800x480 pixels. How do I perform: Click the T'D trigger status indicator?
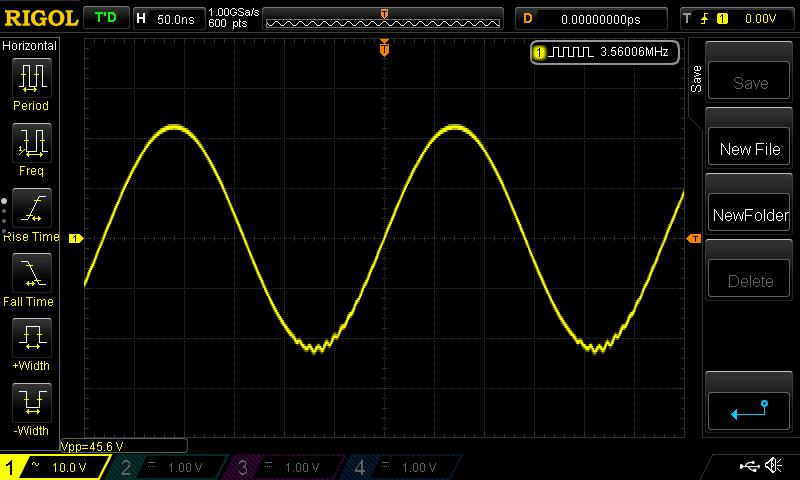tap(106, 18)
